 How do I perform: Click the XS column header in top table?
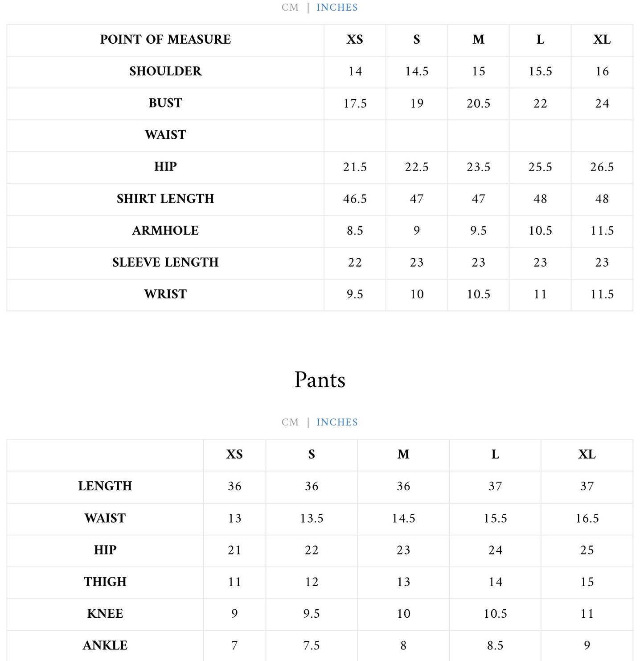click(355, 40)
